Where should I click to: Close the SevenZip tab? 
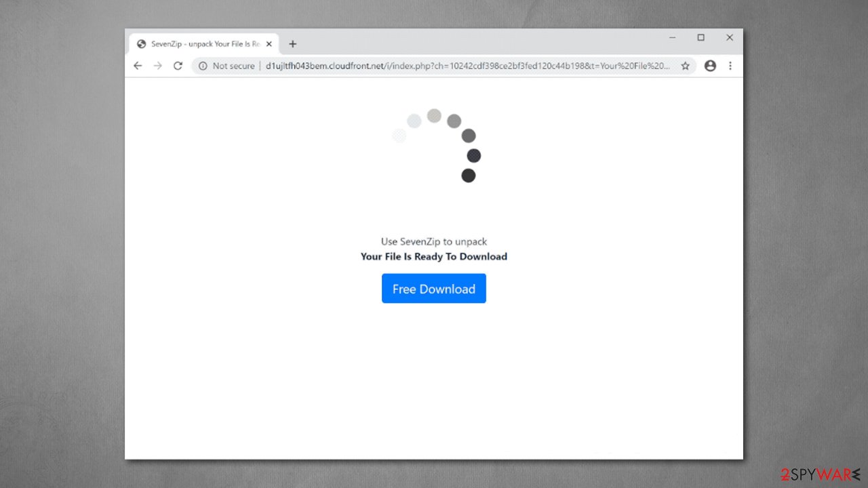pos(269,44)
